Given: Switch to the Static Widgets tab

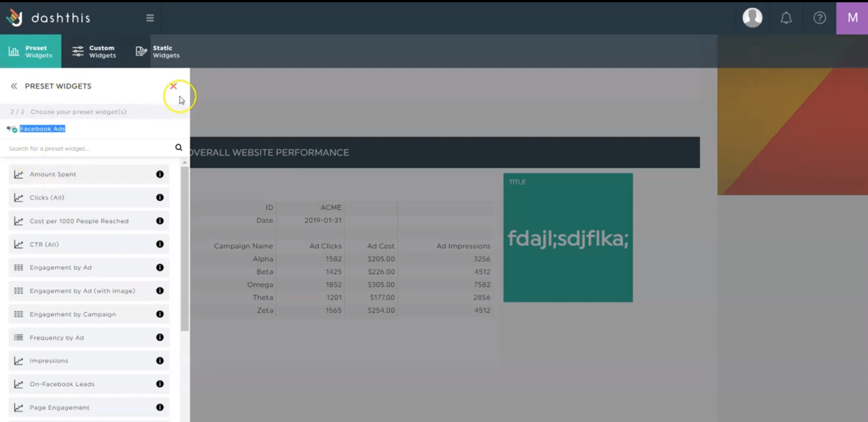Looking at the screenshot, I should click(x=158, y=51).
